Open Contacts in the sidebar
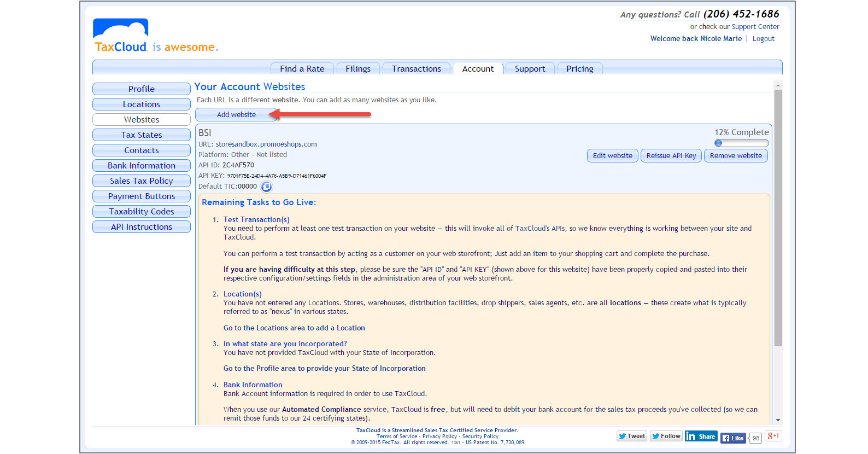 [142, 150]
